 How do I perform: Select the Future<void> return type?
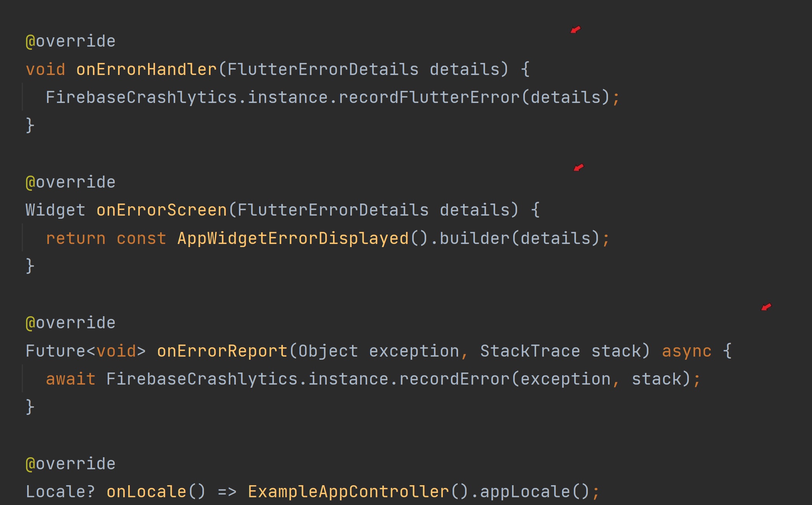point(84,350)
